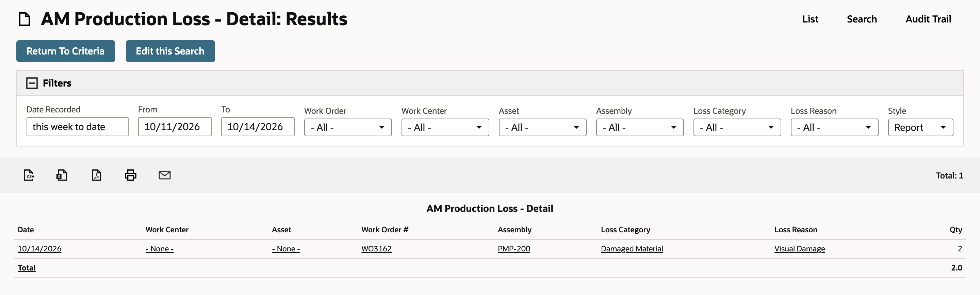Open the Damaged Material link
Viewport: 980px width, 295px height.
click(x=632, y=249)
